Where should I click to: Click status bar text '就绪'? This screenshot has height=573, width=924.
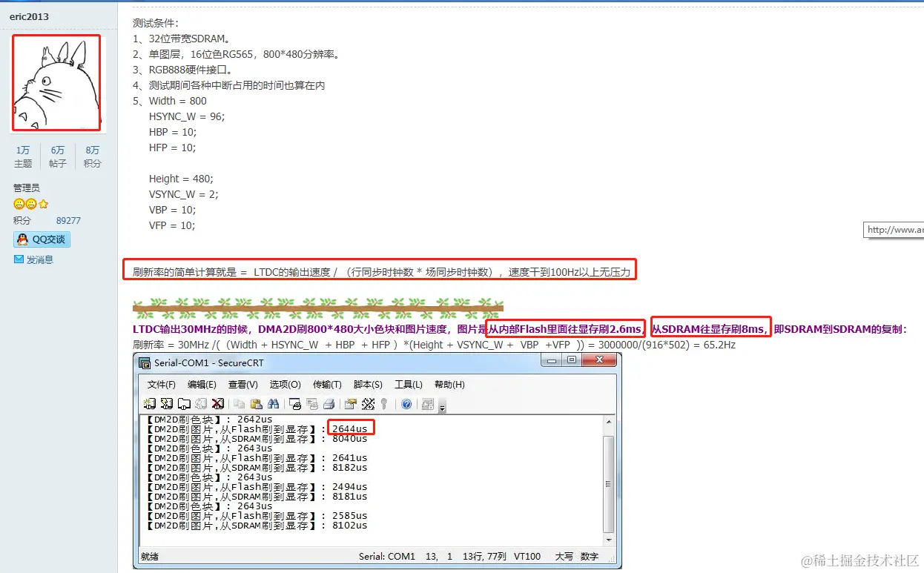pyautogui.click(x=150, y=557)
